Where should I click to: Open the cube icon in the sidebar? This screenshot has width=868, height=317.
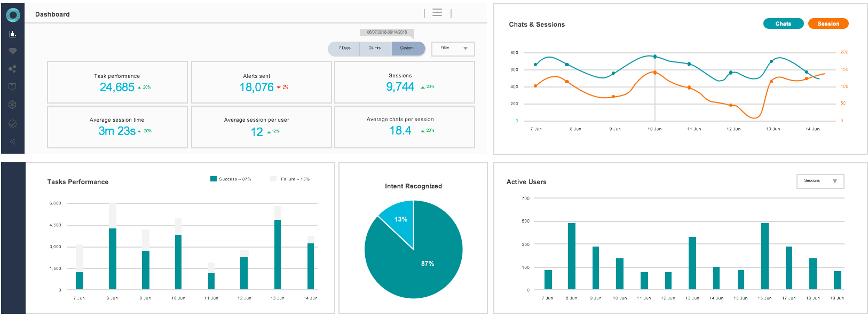[x=13, y=105]
